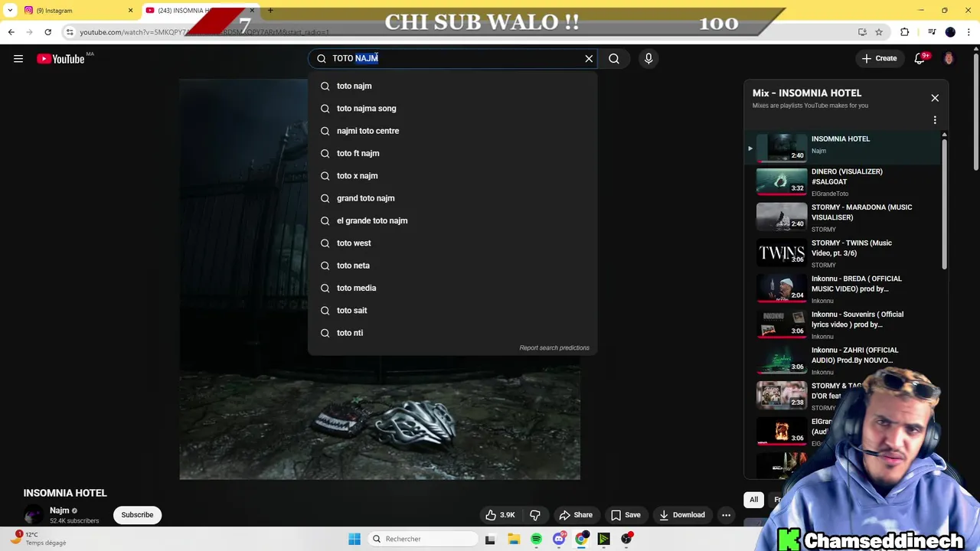Select the 'toto najm' suggestion

tap(452, 86)
